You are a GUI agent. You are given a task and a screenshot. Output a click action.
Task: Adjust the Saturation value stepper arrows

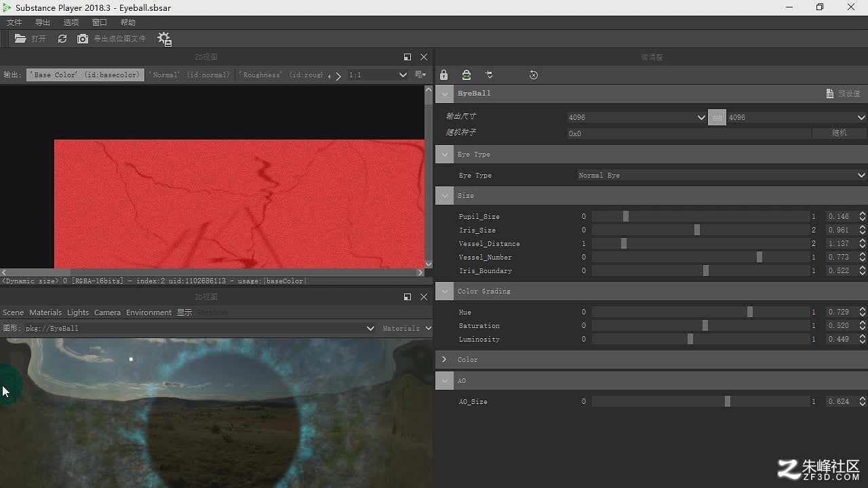(x=863, y=326)
